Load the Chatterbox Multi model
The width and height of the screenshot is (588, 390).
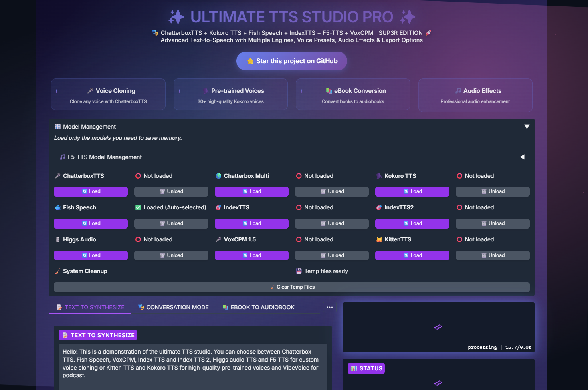pyautogui.click(x=251, y=191)
